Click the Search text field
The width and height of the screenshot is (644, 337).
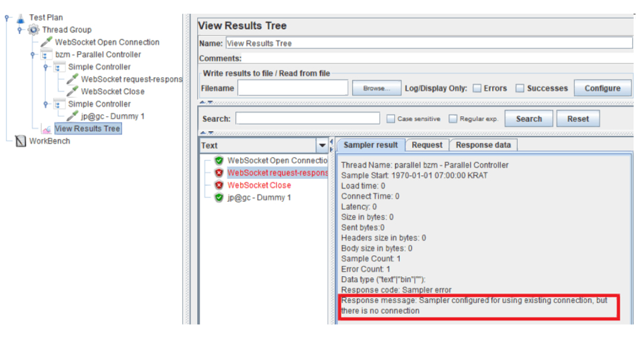point(307,119)
